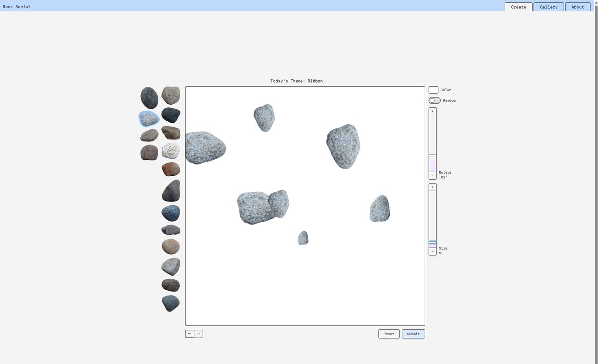Click the rock cut off at canvas left edge
The height and width of the screenshot is (364, 598).
coord(205,148)
